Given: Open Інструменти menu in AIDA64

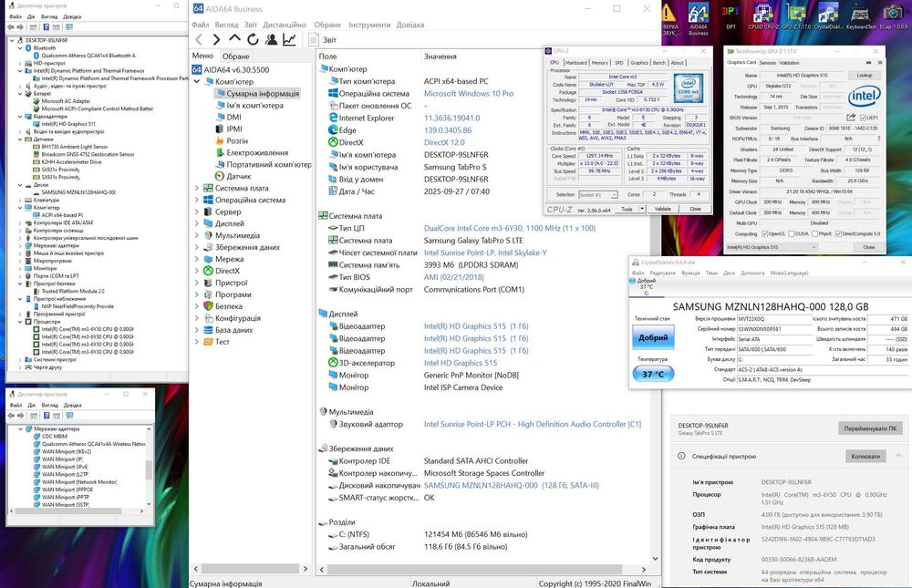Looking at the screenshot, I should click(x=369, y=25).
